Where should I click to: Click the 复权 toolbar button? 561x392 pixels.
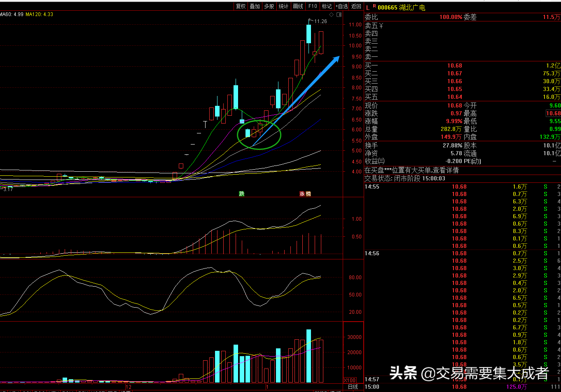pyautogui.click(x=241, y=6)
